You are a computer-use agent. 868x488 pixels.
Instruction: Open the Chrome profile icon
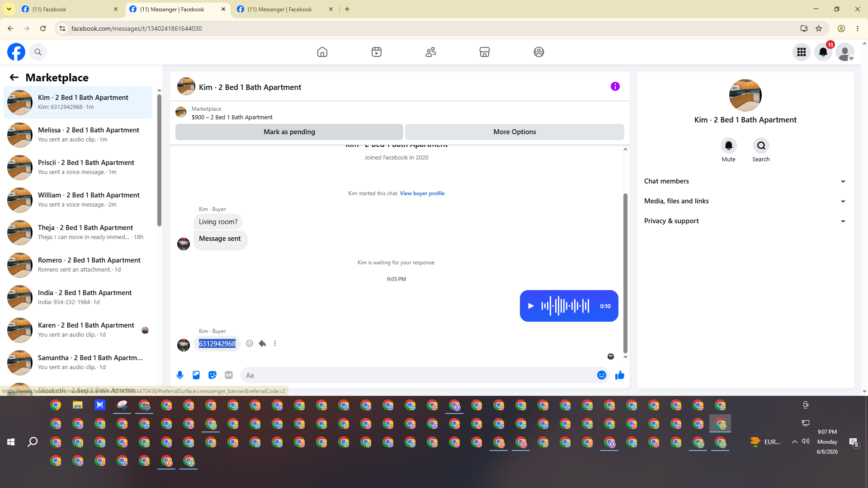(841, 28)
